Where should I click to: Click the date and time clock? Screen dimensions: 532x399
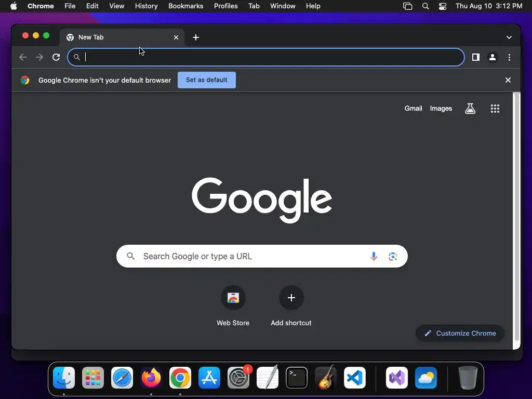(489, 6)
